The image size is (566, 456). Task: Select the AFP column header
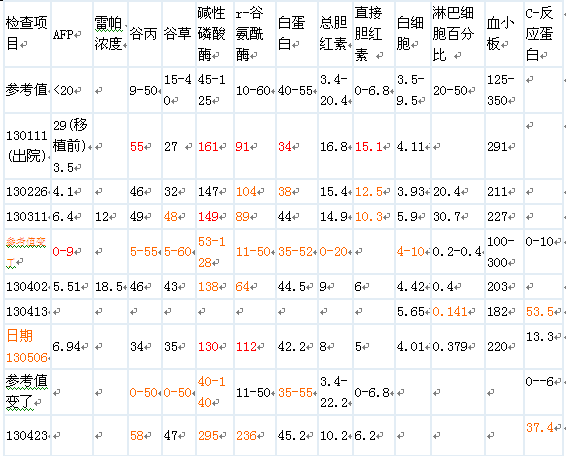tap(72, 34)
